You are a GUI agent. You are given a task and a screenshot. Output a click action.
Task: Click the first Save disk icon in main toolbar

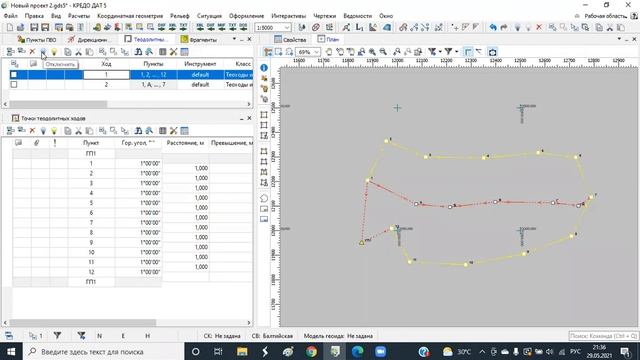(x=34, y=27)
